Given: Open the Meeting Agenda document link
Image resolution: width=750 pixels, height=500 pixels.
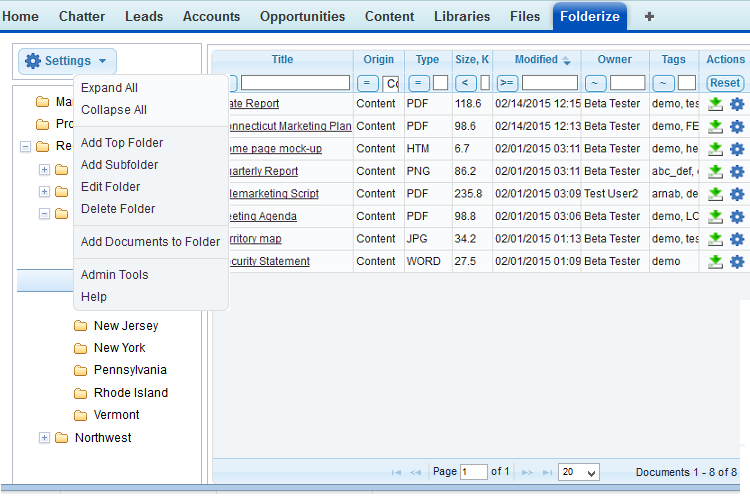Looking at the screenshot, I should pos(262,217).
